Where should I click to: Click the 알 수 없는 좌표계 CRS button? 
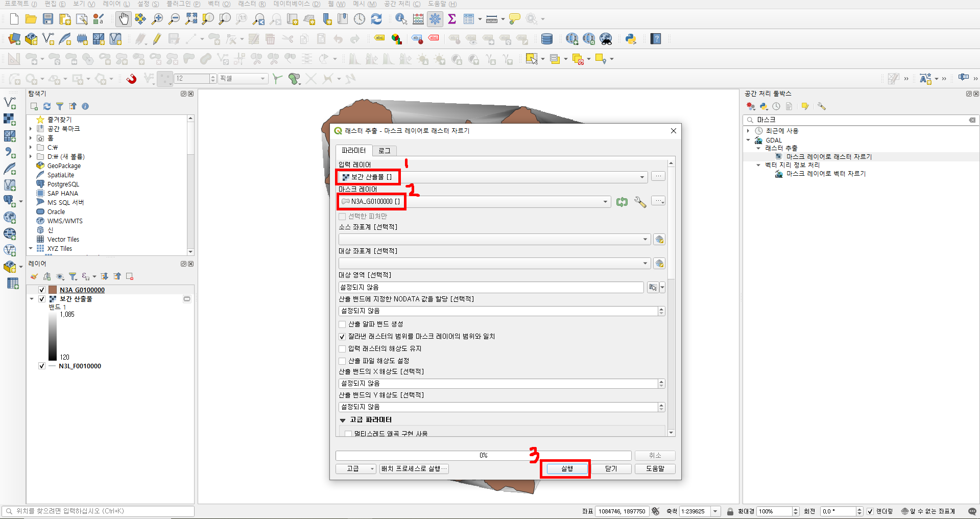(927, 511)
